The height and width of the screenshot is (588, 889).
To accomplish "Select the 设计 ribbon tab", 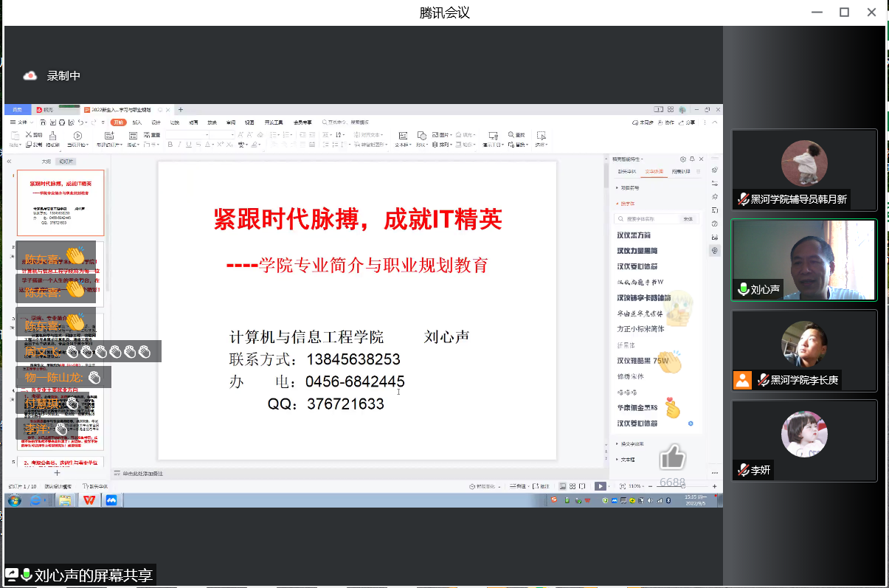I will pyautogui.click(x=156, y=122).
